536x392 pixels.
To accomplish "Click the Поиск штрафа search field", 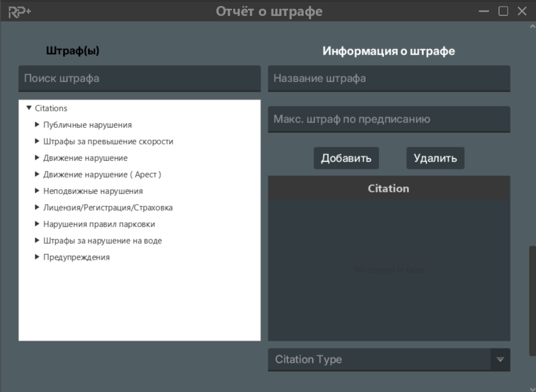I will [139, 78].
